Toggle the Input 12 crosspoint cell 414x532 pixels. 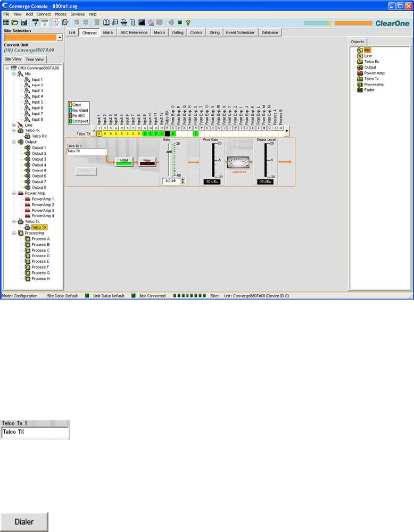[x=162, y=134]
